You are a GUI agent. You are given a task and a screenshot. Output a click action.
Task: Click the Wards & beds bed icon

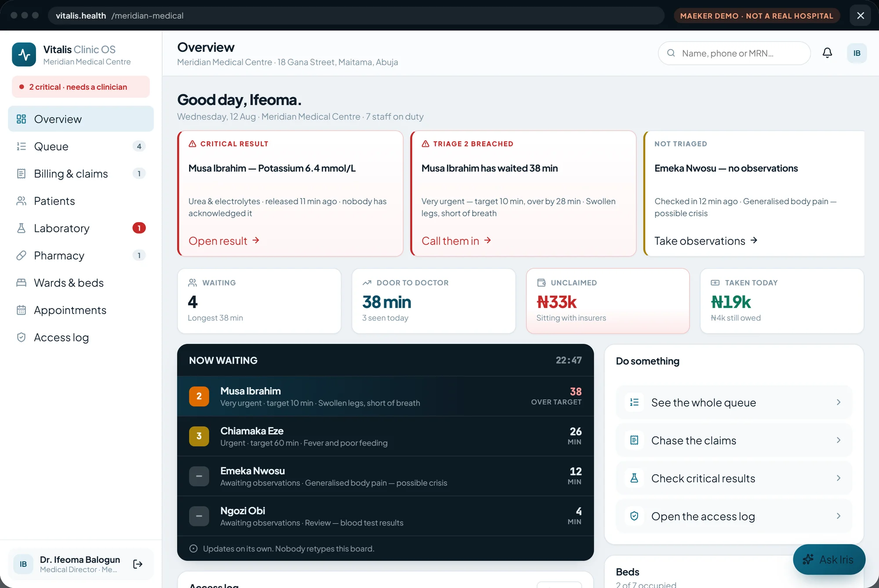[x=21, y=282]
